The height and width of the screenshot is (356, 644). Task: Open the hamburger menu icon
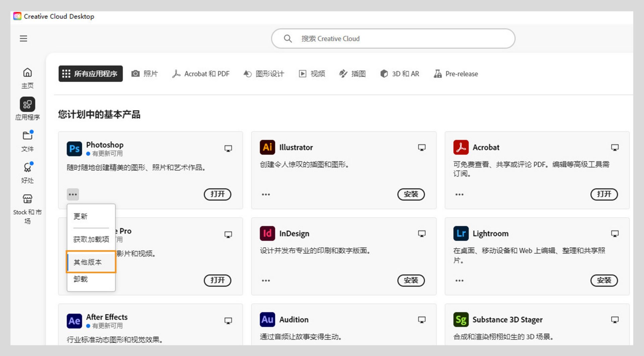23,39
